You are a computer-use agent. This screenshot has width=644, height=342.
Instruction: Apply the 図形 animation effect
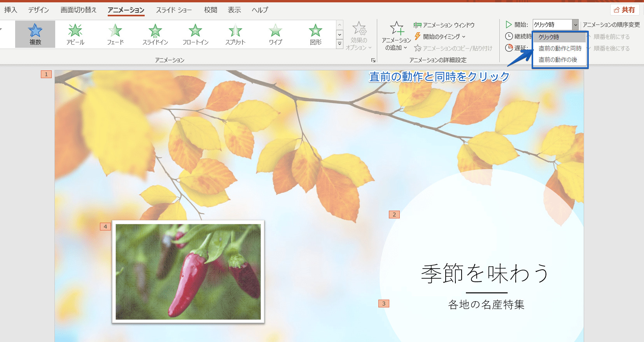tap(315, 34)
